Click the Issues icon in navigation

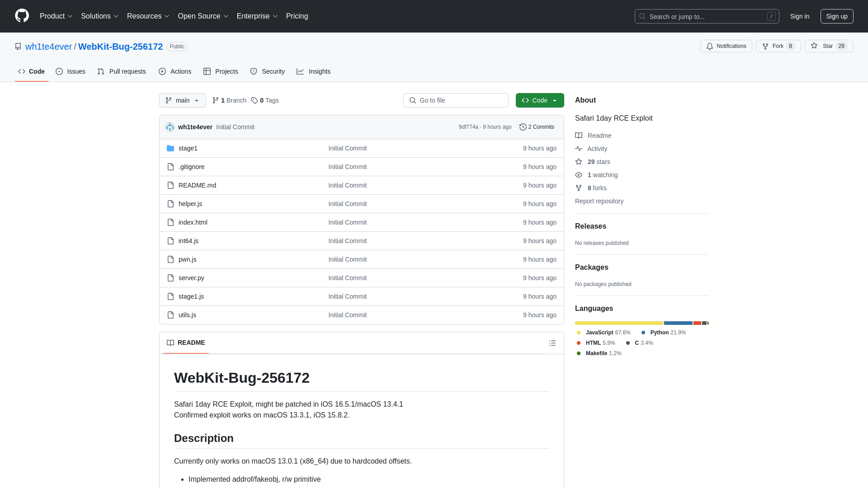pyautogui.click(x=59, y=71)
